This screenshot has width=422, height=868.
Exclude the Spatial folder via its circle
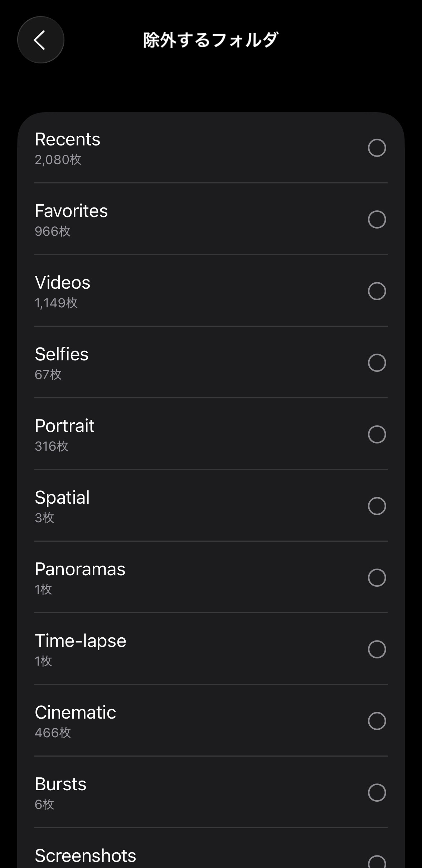point(377,506)
